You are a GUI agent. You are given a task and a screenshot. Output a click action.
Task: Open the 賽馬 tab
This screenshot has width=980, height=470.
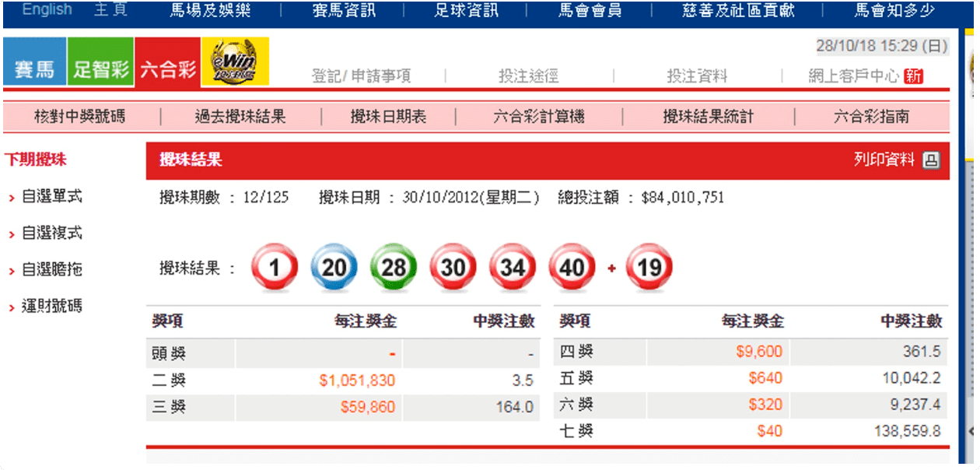pos(34,69)
